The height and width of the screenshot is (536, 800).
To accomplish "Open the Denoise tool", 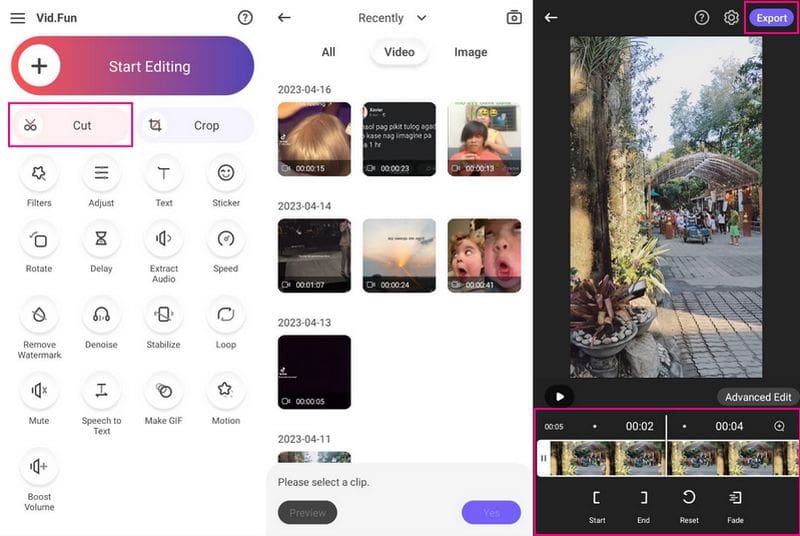I will (101, 324).
